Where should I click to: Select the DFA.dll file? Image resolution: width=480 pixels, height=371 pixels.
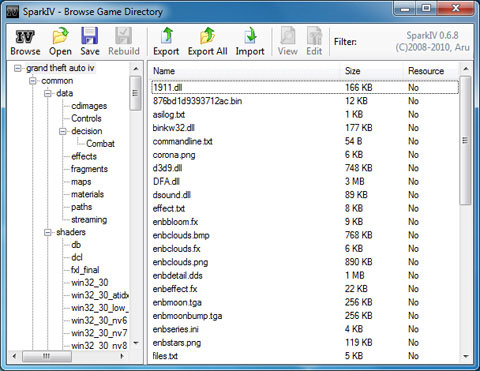[166, 182]
